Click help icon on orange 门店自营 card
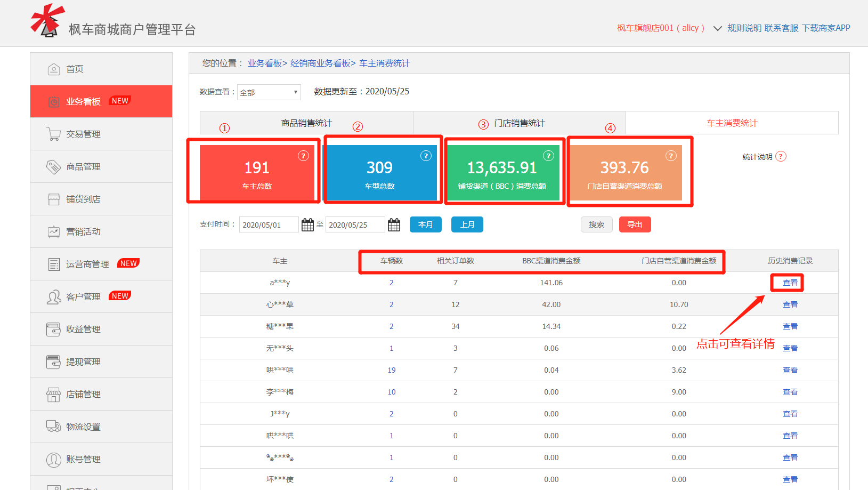The height and width of the screenshot is (490, 868). tap(671, 156)
